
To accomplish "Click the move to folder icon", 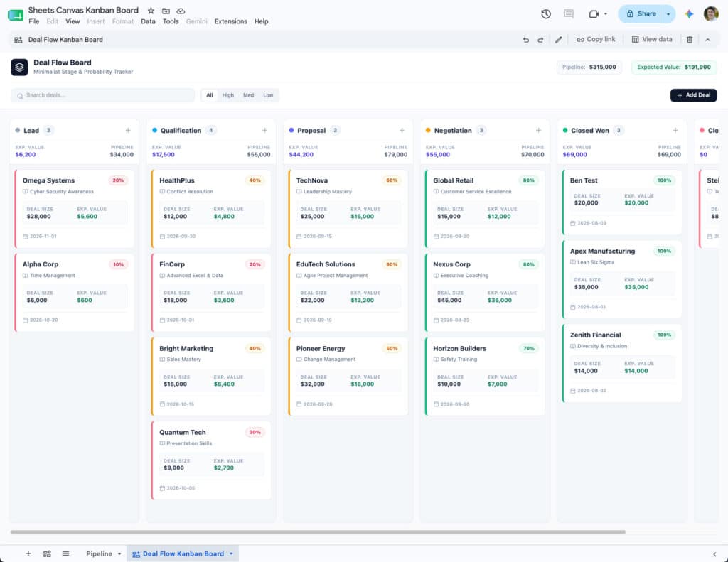I will pos(166,11).
